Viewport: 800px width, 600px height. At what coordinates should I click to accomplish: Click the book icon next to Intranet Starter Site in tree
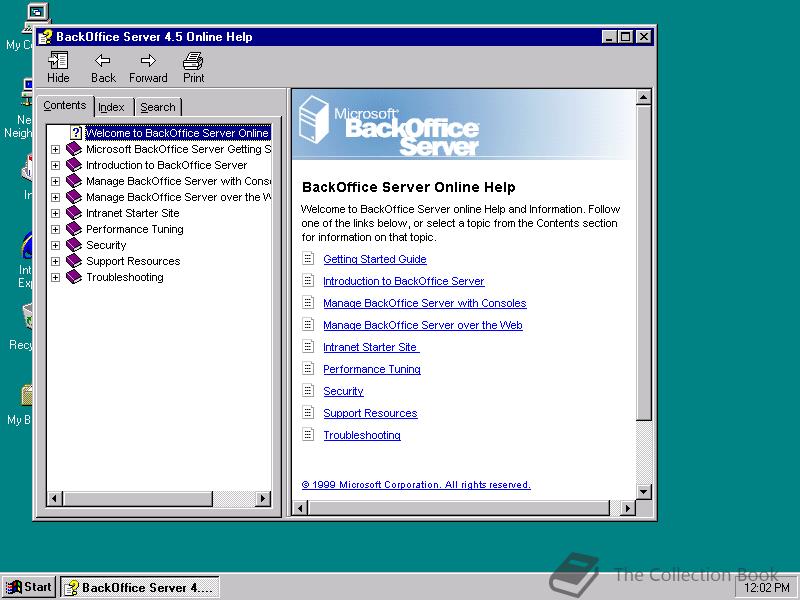[x=74, y=213]
